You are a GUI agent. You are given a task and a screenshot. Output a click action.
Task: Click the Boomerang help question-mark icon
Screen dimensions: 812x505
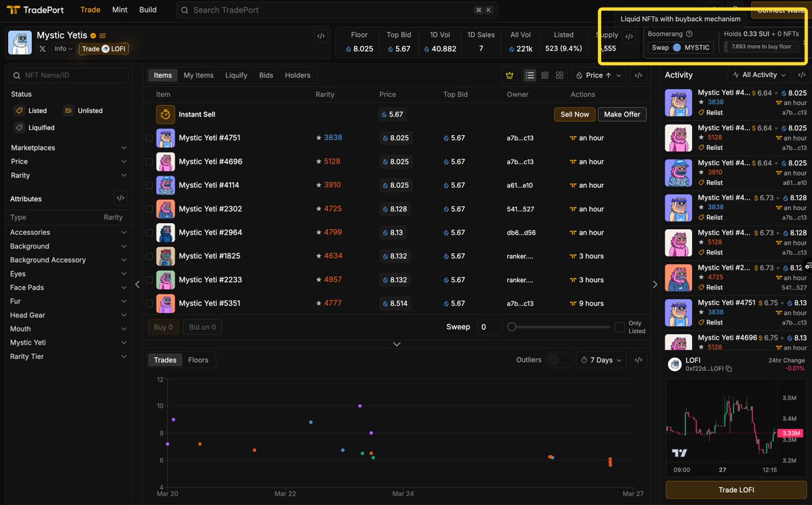[690, 34]
